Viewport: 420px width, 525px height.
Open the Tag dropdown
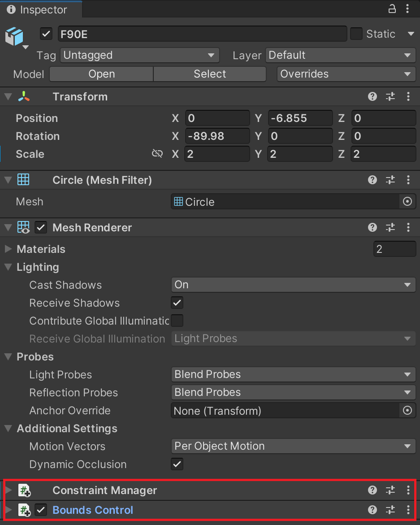(139, 55)
